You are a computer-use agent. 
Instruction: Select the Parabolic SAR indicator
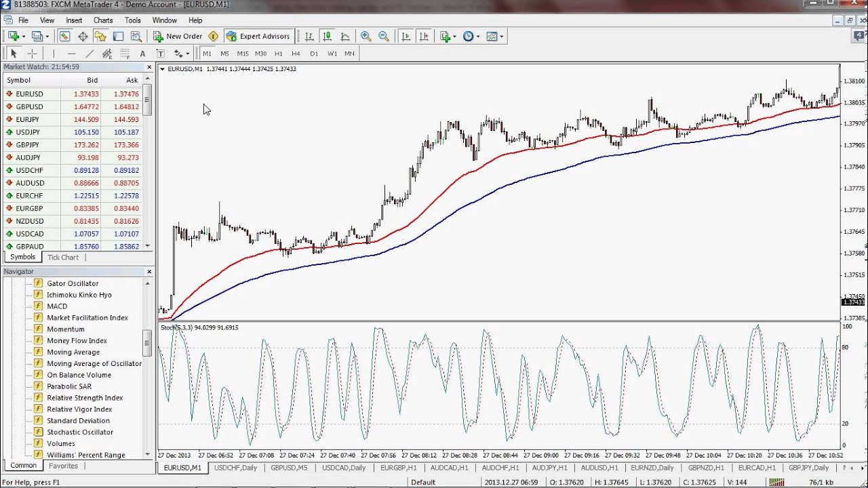pos(69,386)
